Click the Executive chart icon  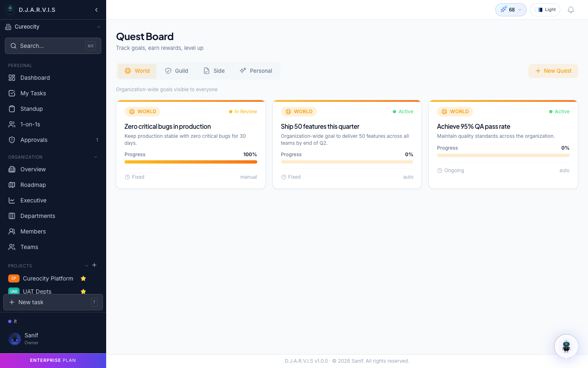click(x=12, y=200)
